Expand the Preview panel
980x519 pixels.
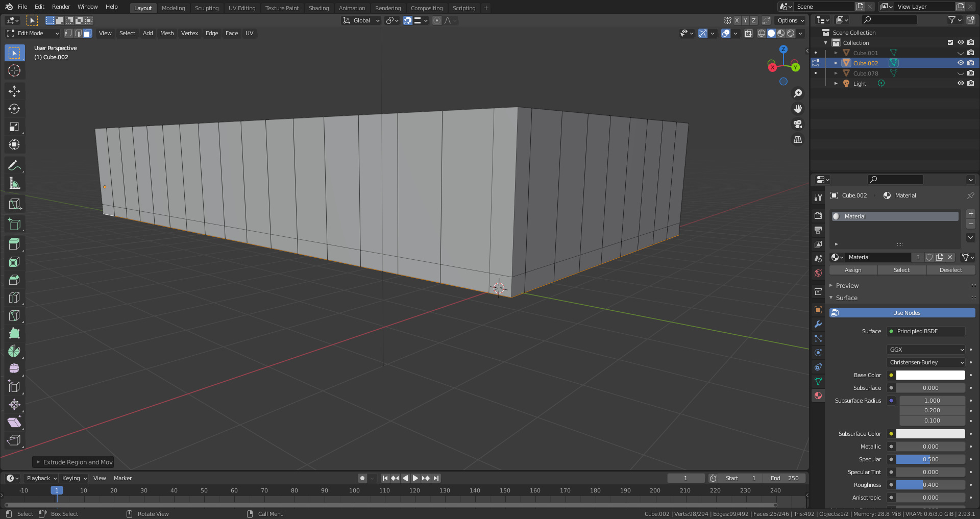tap(847, 286)
